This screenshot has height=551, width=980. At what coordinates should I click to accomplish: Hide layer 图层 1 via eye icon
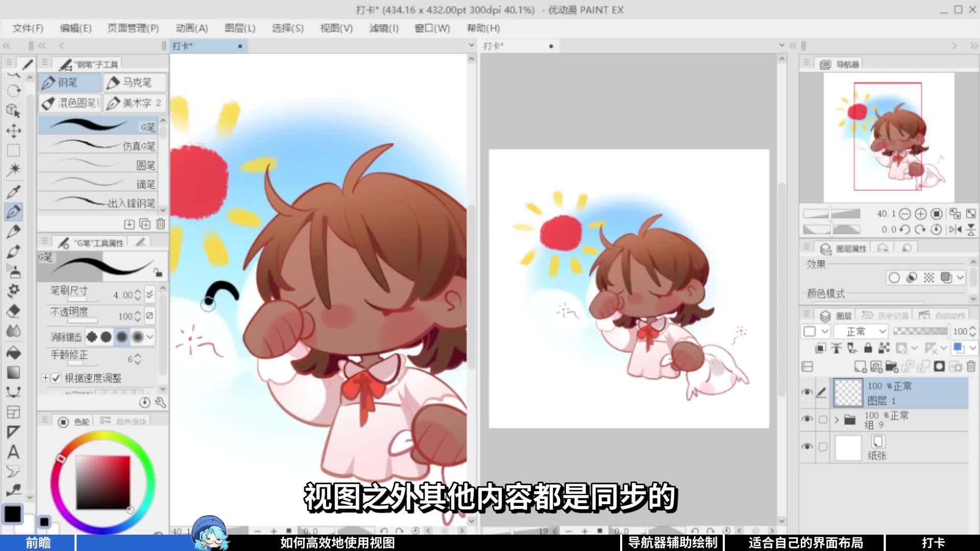click(807, 392)
